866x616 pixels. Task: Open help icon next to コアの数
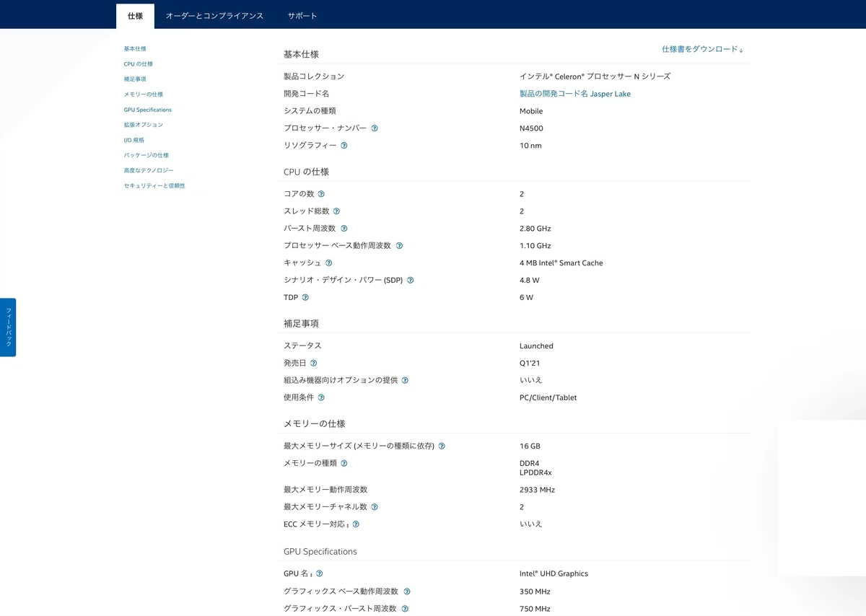[321, 194]
